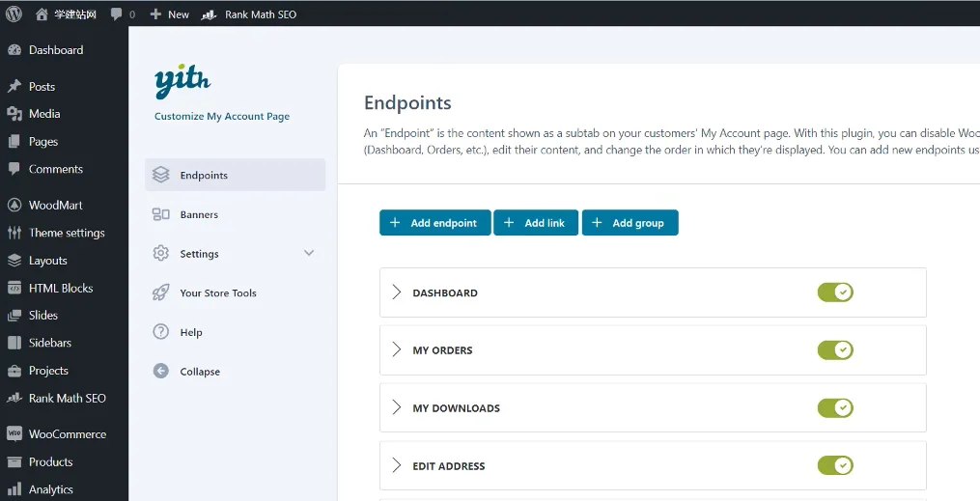Click the site name 学建站网
This screenshot has height=501, width=980.
coord(75,14)
